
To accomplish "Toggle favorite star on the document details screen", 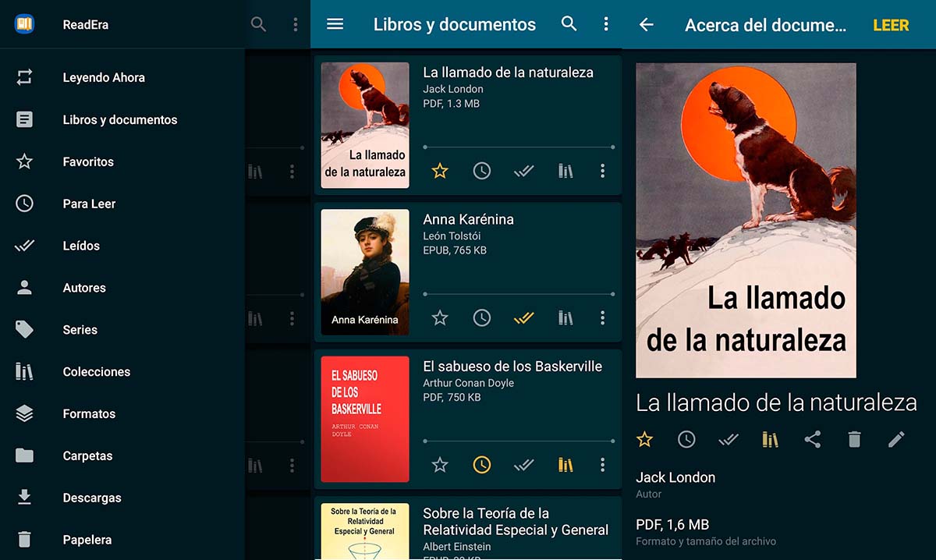I will [644, 440].
